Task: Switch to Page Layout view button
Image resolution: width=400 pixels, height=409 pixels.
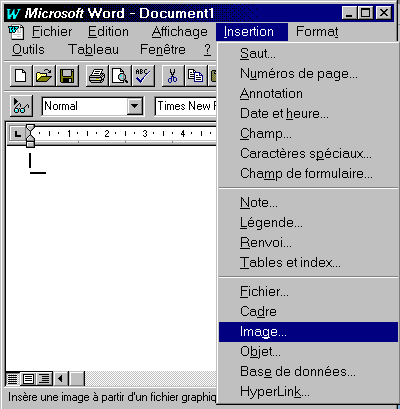Action: [x=28, y=379]
